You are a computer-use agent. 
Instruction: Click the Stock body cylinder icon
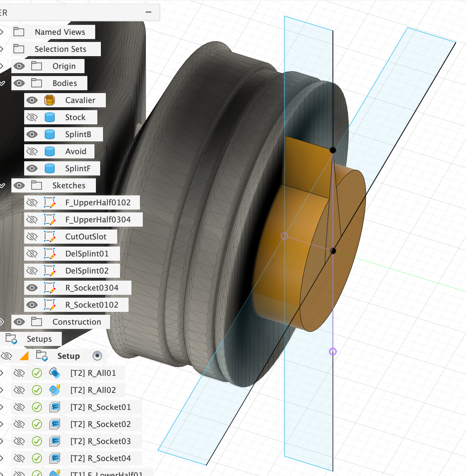pos(50,117)
